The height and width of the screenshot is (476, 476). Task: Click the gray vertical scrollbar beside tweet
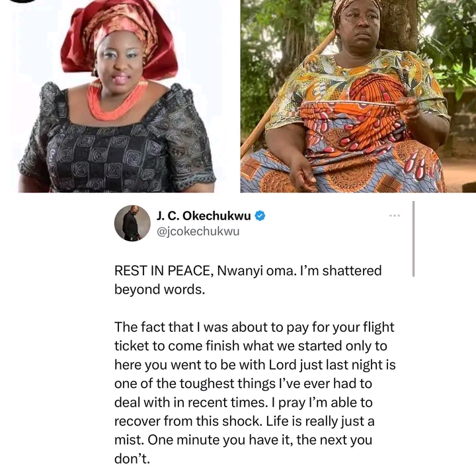click(x=413, y=239)
